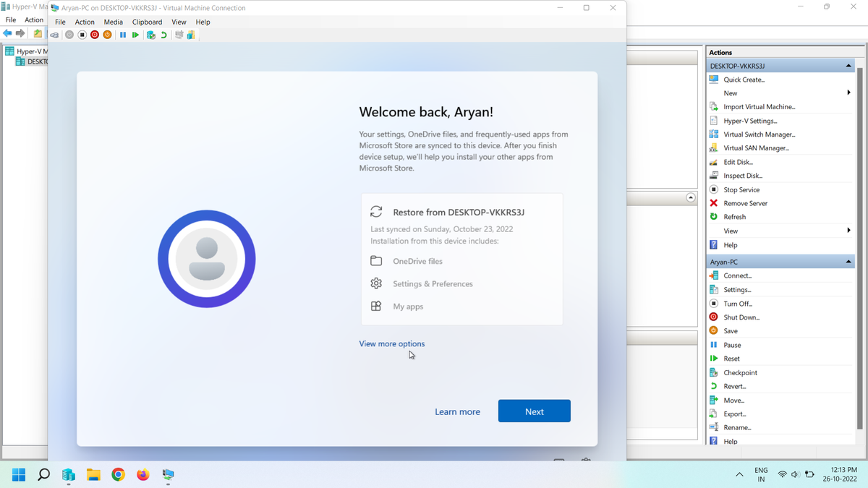Expand the New submenu in Actions

click(x=848, y=93)
